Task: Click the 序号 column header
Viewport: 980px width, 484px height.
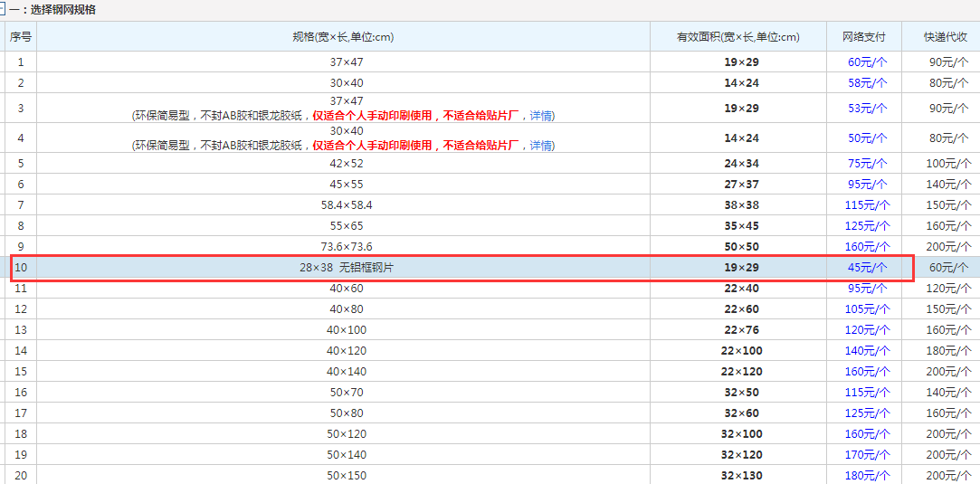Action: [20, 37]
